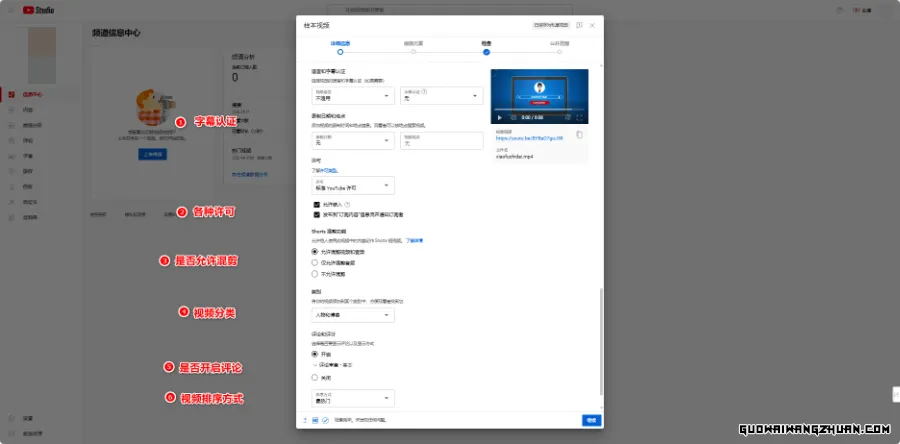Viewport: 900px width, 444px height.
Task: Select comments Off (关闭) radio button
Action: tap(314, 377)
